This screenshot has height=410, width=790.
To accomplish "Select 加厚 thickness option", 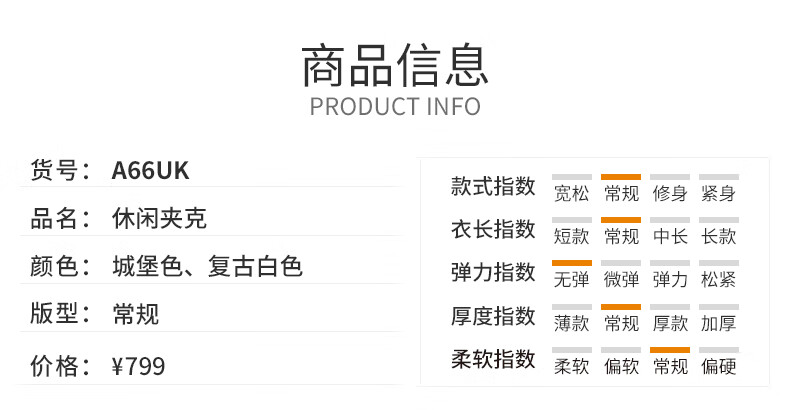I will (x=718, y=323).
